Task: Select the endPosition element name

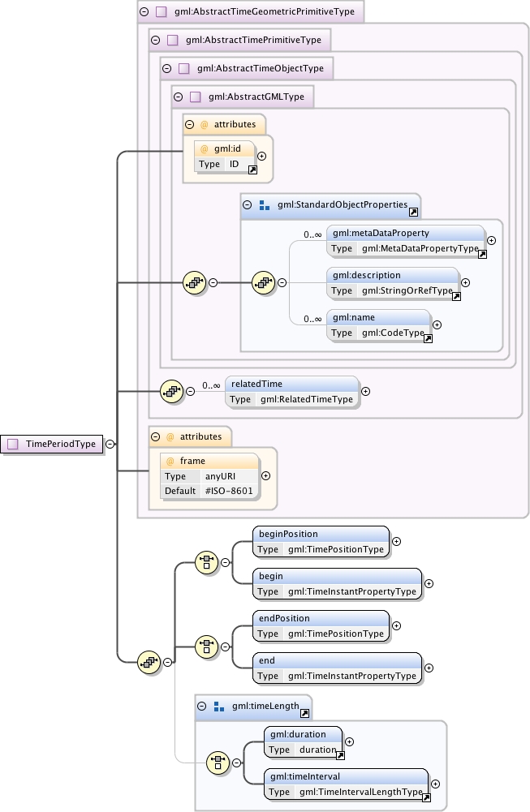Action: pos(284,618)
